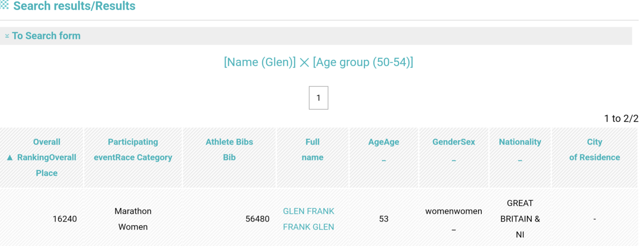Open FRANK GLEN name link
Viewport: 644px width, 246px height.
tap(308, 227)
